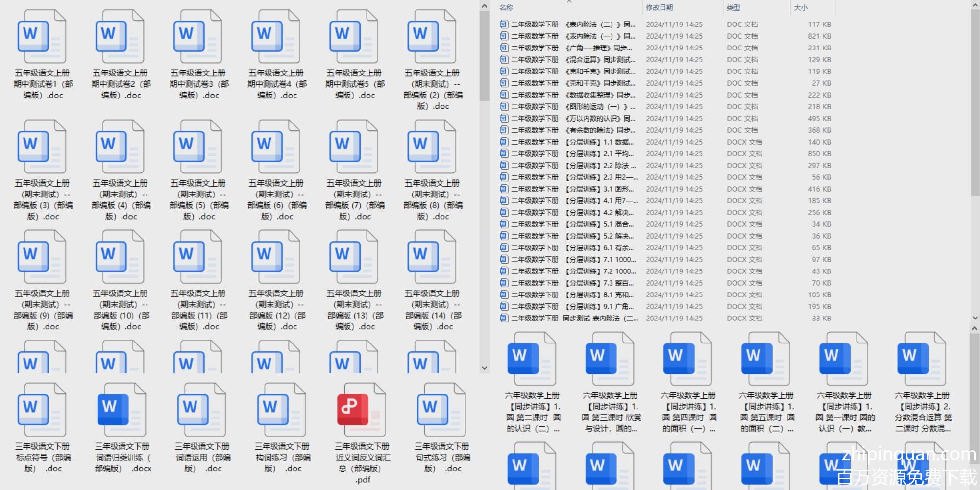Select the 圆 第一课时 document icon
Image resolution: width=980 pixels, height=490 pixels.
[x=843, y=359]
